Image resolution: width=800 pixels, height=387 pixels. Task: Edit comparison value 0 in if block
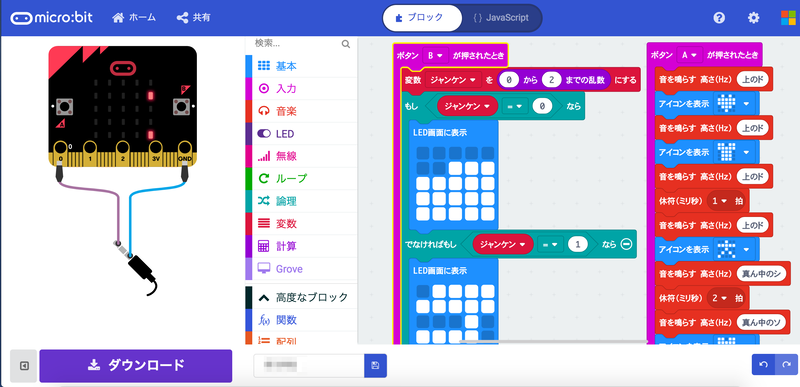[x=542, y=106]
